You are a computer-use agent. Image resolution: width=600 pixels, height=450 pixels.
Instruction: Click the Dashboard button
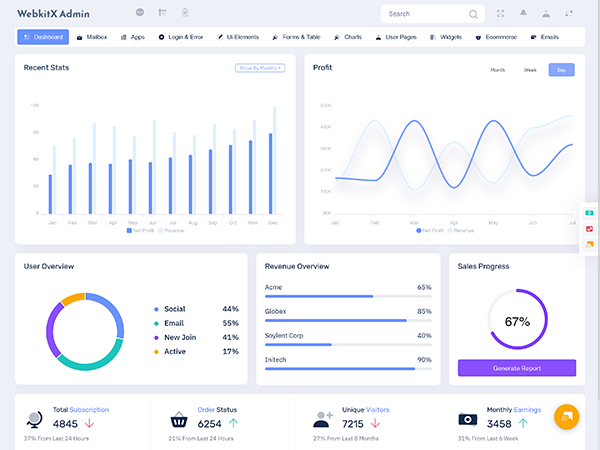click(43, 37)
